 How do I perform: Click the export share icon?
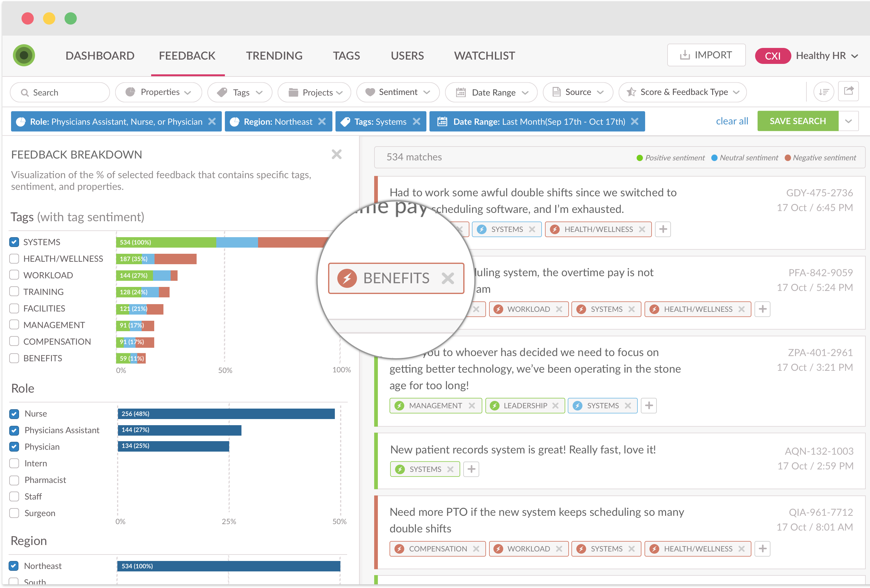pyautogui.click(x=848, y=91)
